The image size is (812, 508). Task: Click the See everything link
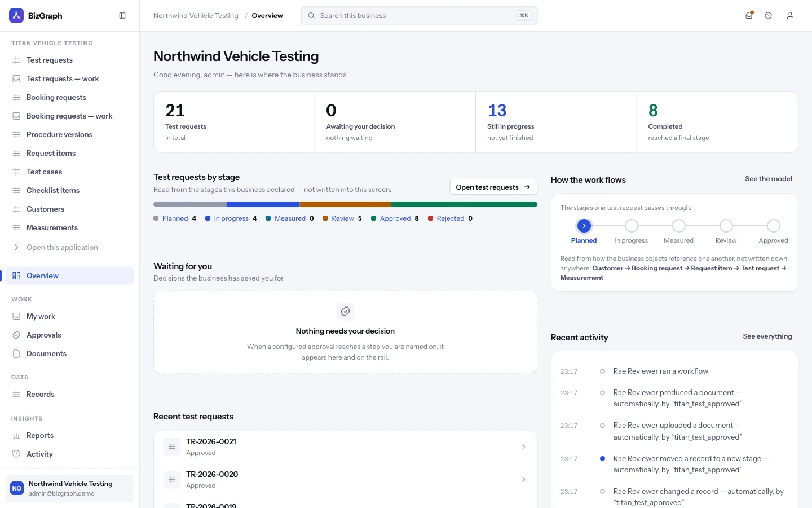pyautogui.click(x=767, y=336)
